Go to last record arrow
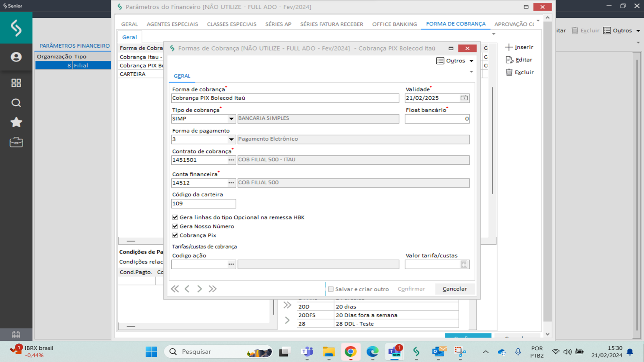 (x=212, y=289)
